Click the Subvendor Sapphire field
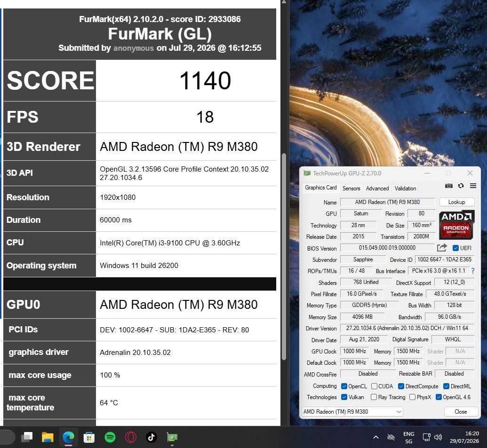 [x=363, y=259]
